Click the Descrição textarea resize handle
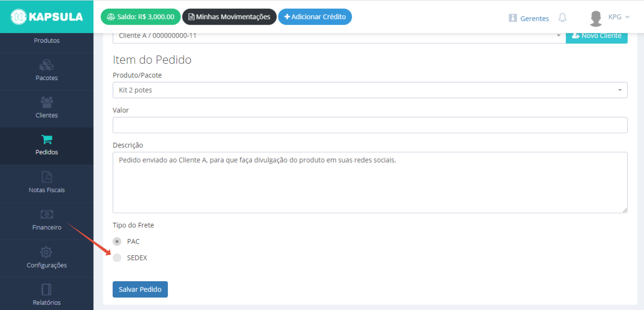 pos(624,210)
